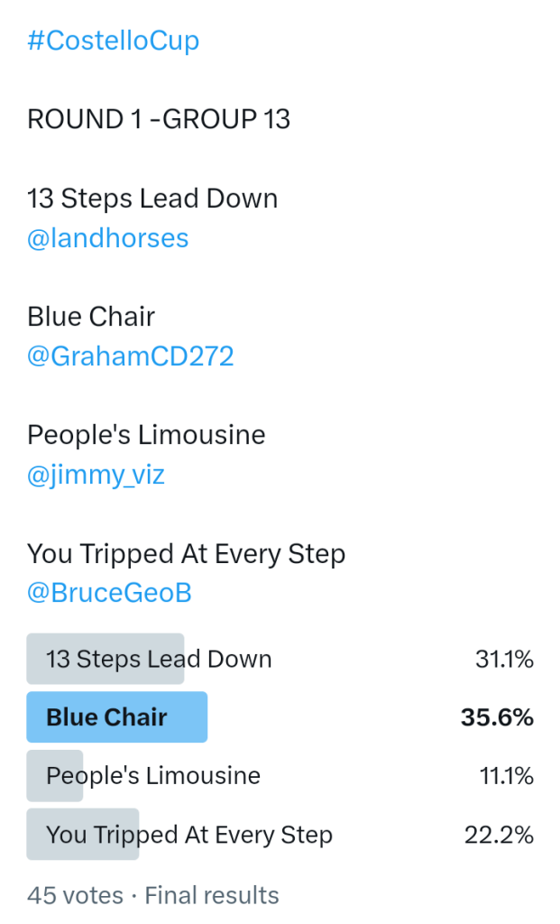Click the 45 votes count
Screen dimensions: 560x924
pos(75,895)
